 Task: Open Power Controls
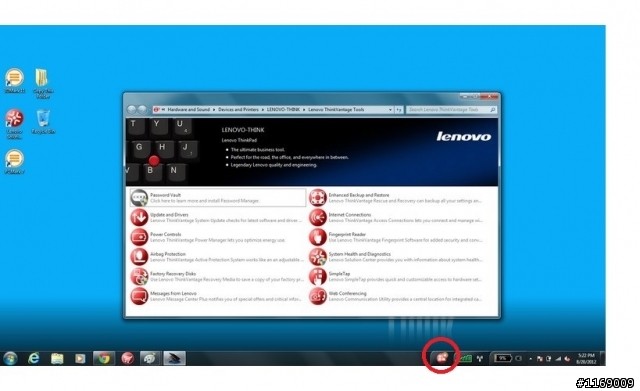218,237
